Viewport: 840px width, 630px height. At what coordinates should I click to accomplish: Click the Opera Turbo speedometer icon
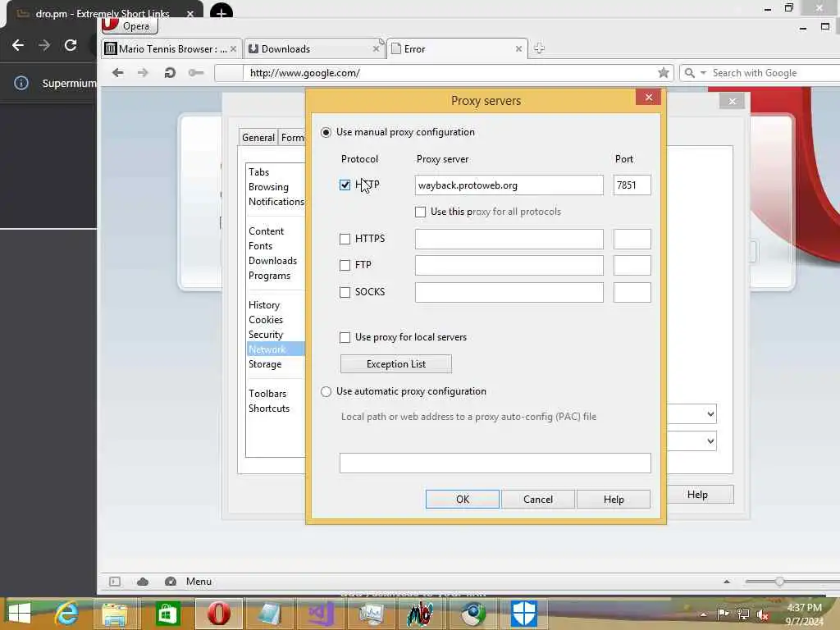pos(171,582)
